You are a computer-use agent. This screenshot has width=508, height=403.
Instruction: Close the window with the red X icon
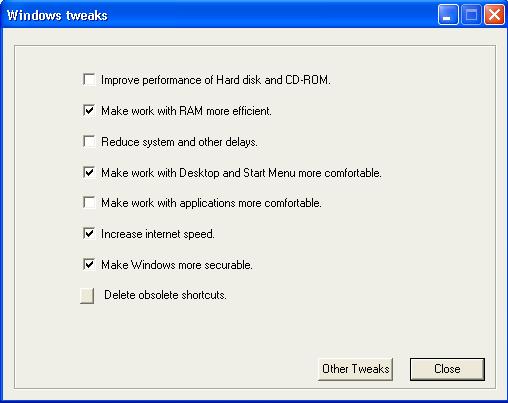494,15
